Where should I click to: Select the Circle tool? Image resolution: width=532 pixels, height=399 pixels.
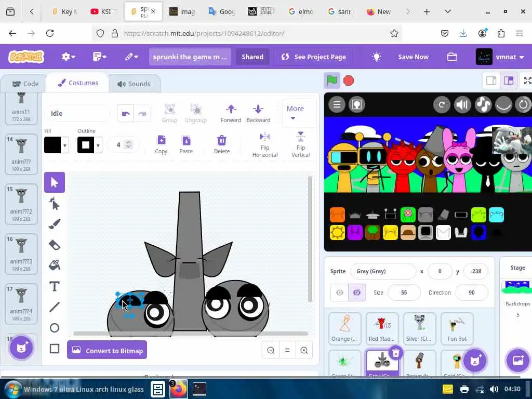tap(54, 328)
